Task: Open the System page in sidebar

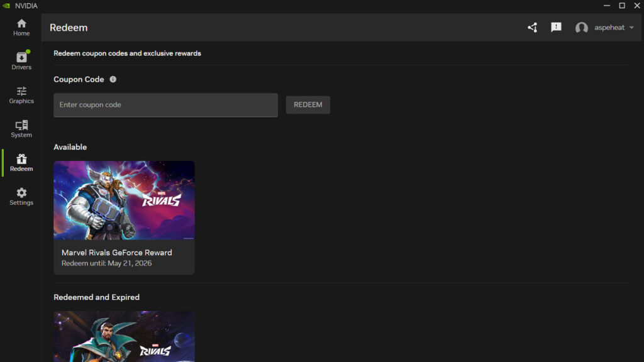Action: click(21, 129)
